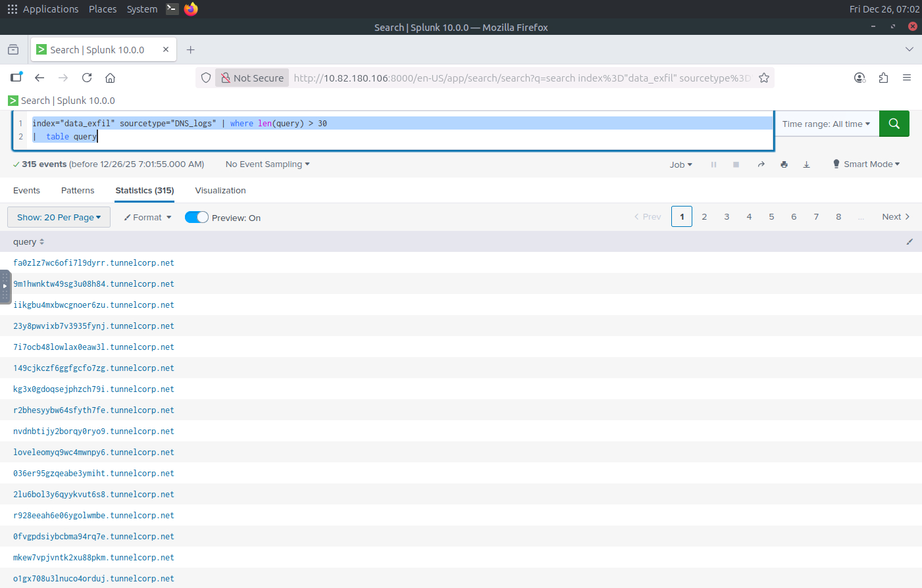Close the Search | Splunk 10.0.0 tab
This screenshot has width=922, height=588.
pyautogui.click(x=166, y=49)
